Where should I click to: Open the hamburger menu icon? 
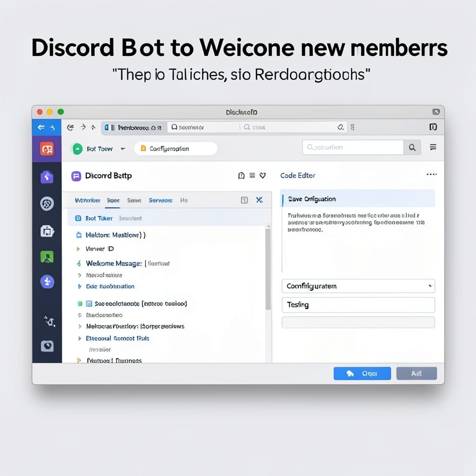pos(433,147)
